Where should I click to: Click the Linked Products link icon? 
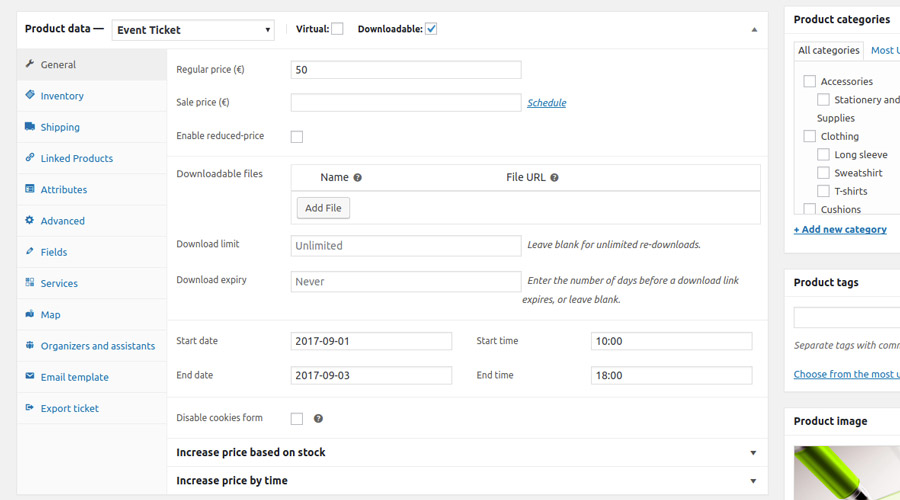point(30,158)
